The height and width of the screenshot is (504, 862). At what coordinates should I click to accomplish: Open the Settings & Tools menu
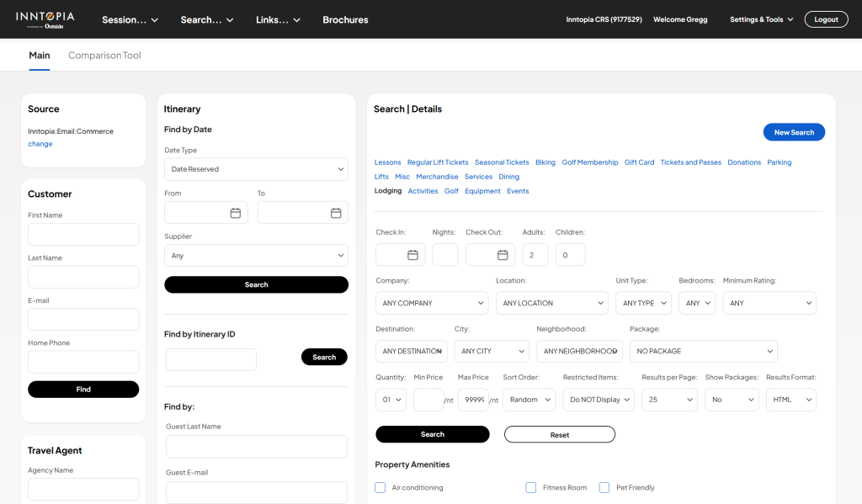(761, 19)
